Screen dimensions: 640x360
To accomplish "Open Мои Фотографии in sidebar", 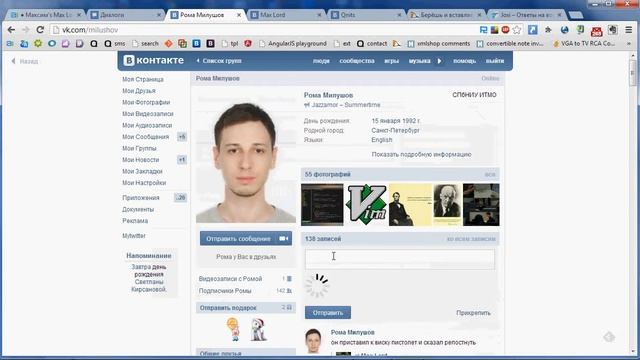I will tap(146, 102).
